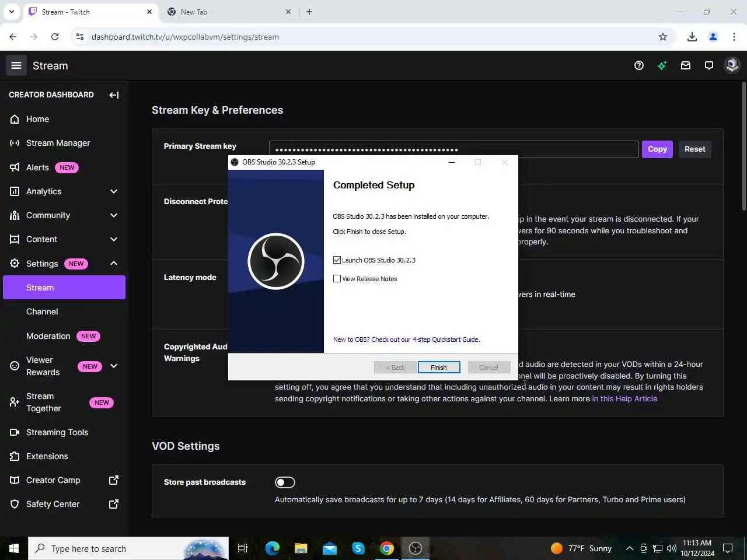Open the Chrome profile icon

point(713,37)
